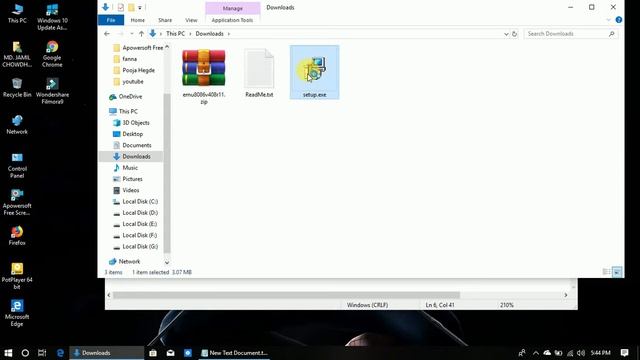
Task: Select the setup.exe installer file
Action: click(x=314, y=73)
